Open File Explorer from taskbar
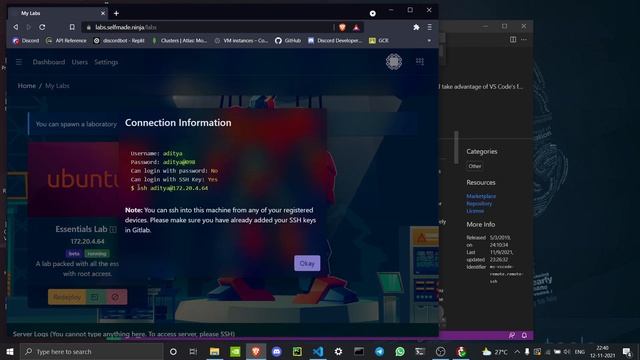This screenshot has width=640, height=360. coord(214,351)
